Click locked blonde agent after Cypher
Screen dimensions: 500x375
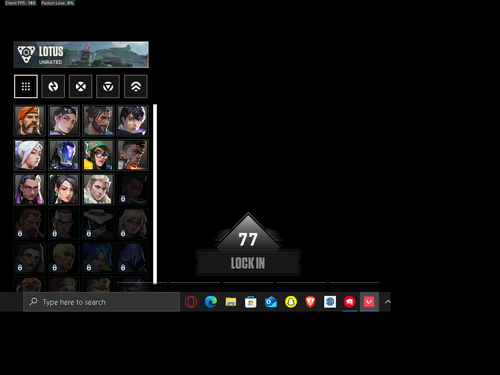point(133,224)
